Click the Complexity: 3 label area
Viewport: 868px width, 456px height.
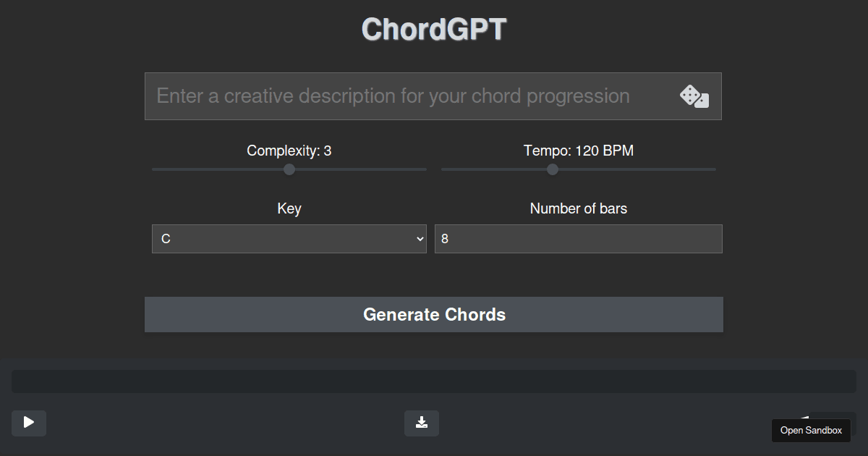(x=289, y=151)
